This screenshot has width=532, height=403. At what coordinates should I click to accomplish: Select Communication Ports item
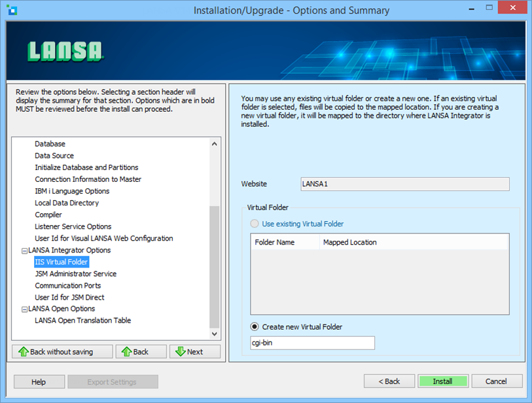[68, 286]
